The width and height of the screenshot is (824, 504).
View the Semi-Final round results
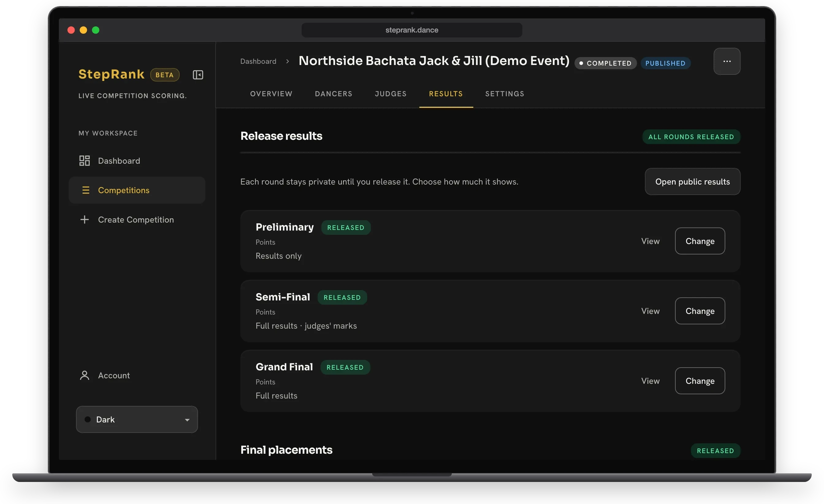[x=650, y=311]
